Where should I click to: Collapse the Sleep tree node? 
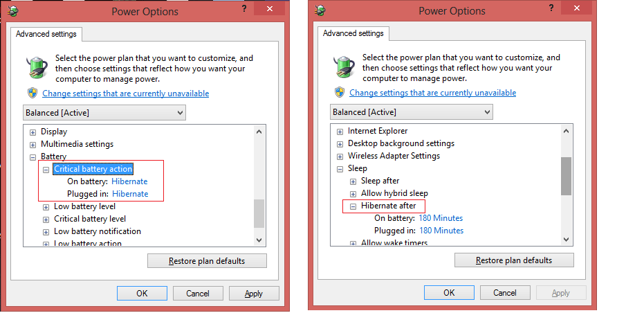coord(340,169)
